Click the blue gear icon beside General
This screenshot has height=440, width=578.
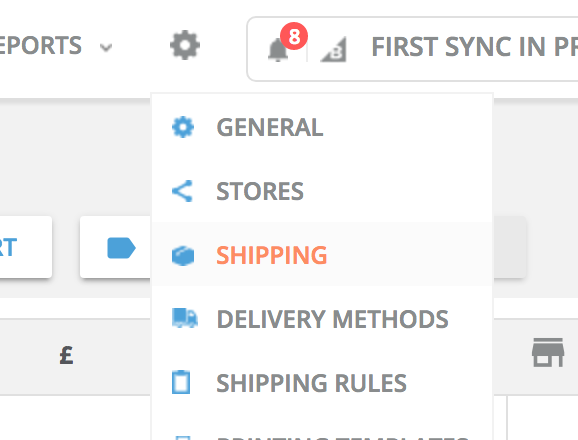point(183,127)
